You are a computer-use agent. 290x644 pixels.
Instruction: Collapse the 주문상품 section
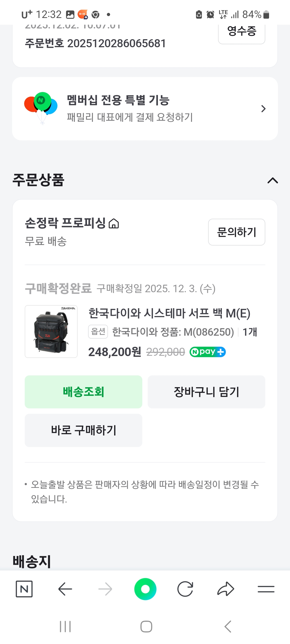273,180
